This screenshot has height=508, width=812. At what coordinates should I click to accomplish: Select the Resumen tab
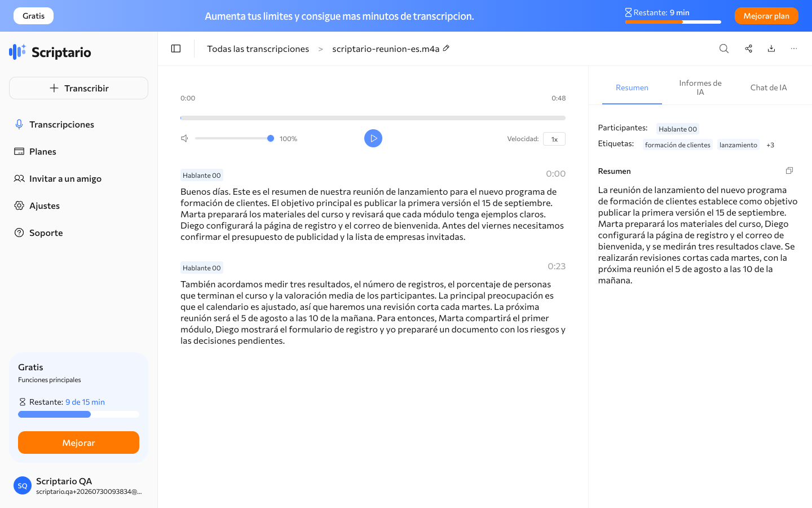pyautogui.click(x=632, y=87)
